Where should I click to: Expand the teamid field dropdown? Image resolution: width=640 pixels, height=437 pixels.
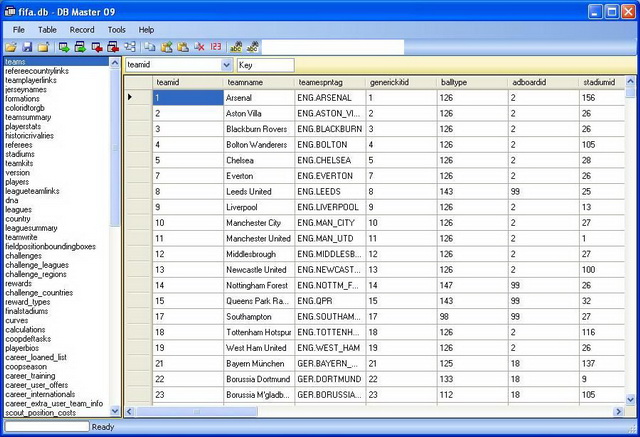click(227, 65)
